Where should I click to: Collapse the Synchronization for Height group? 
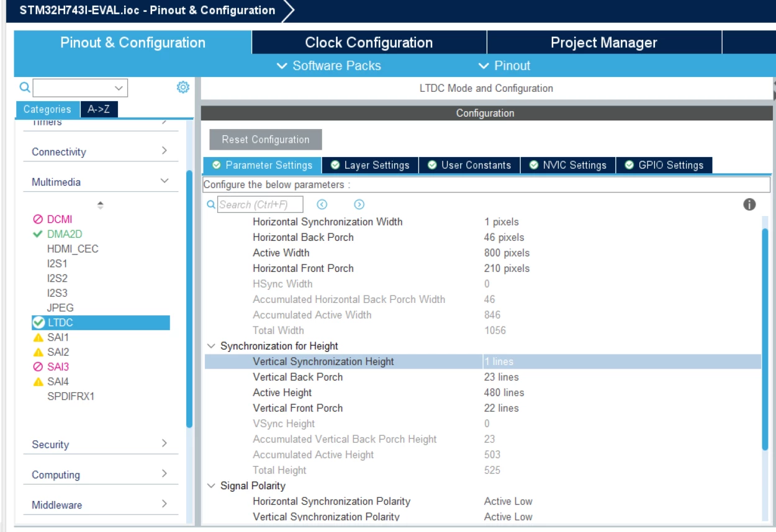point(211,346)
